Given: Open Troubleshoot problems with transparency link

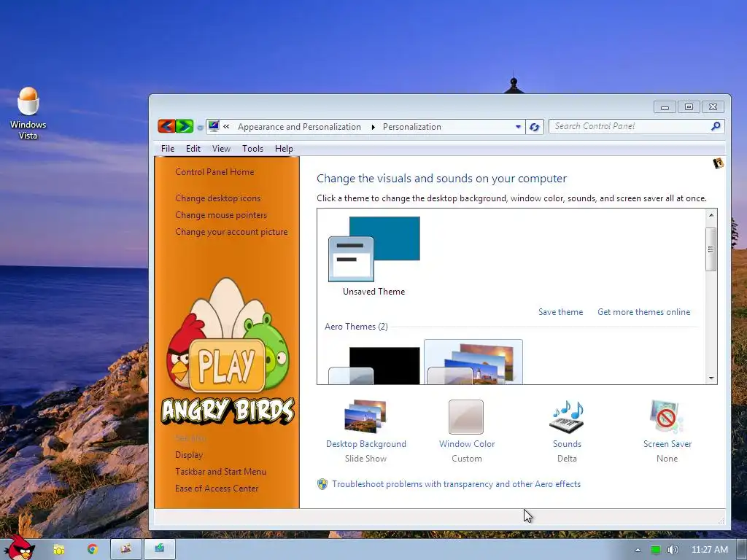Looking at the screenshot, I should pyautogui.click(x=456, y=484).
